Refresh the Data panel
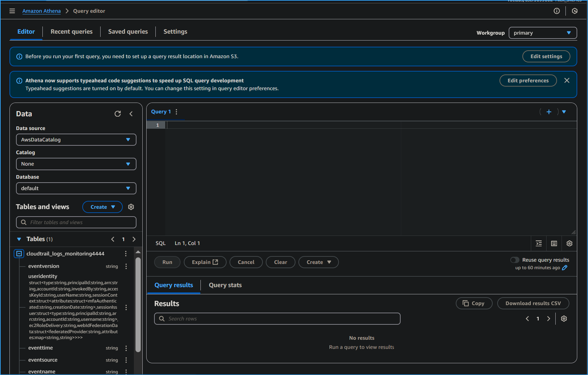 (118, 114)
